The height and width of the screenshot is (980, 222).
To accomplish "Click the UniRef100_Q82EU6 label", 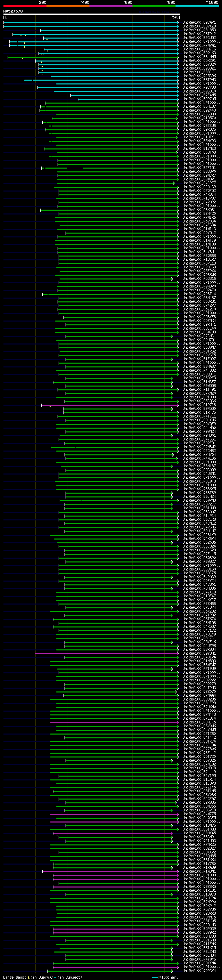I will pos(199,125).
